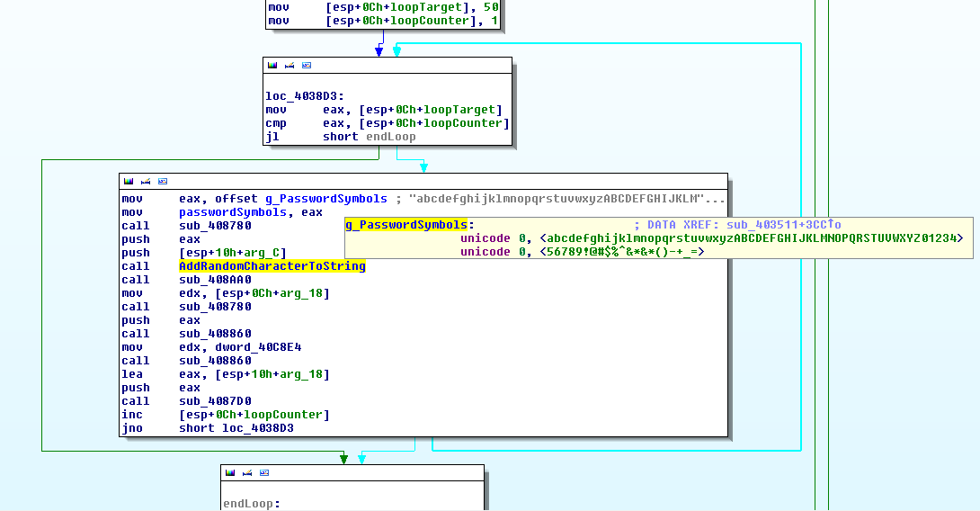Click the endLoop: label in bottom block
This screenshot has height=511, width=980.
point(252,504)
